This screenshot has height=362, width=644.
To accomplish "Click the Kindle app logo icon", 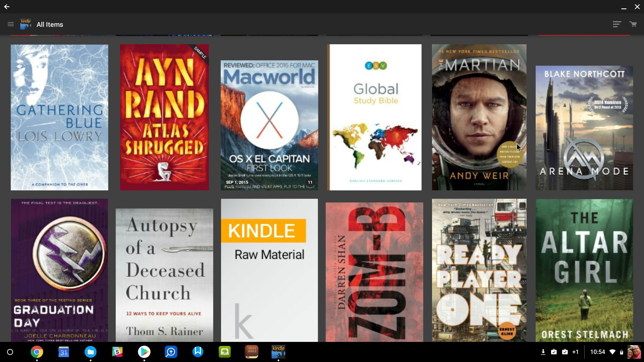I will click(26, 24).
